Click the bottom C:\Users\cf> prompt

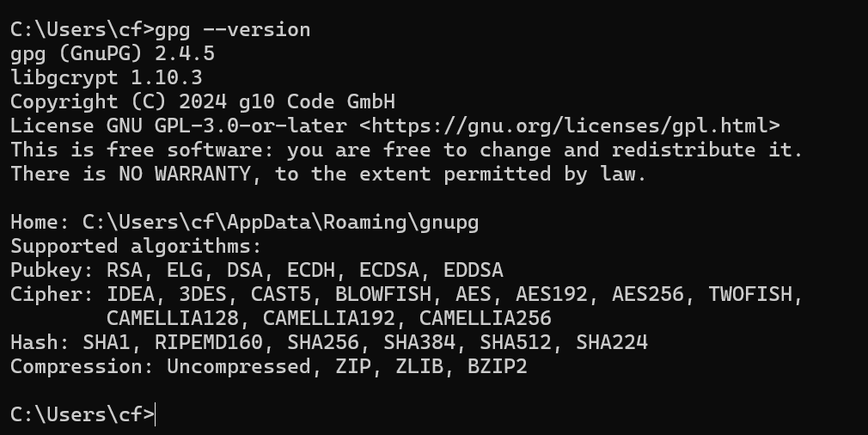click(83, 415)
